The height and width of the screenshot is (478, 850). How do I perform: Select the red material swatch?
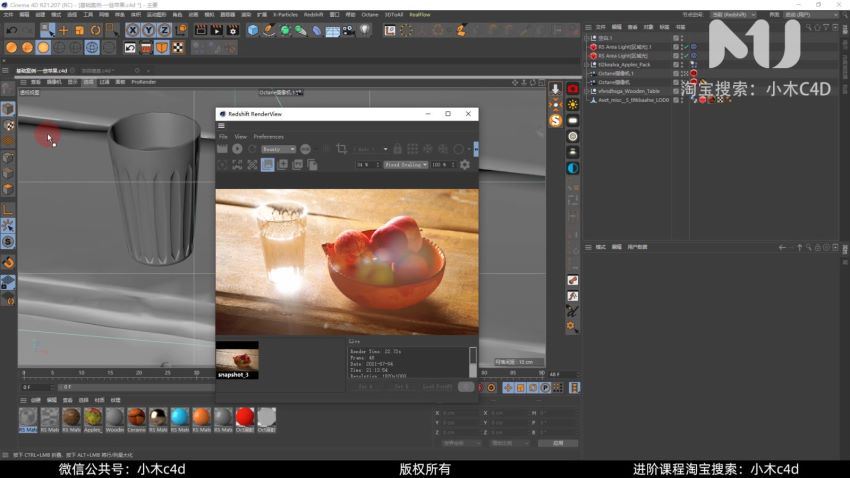245,416
